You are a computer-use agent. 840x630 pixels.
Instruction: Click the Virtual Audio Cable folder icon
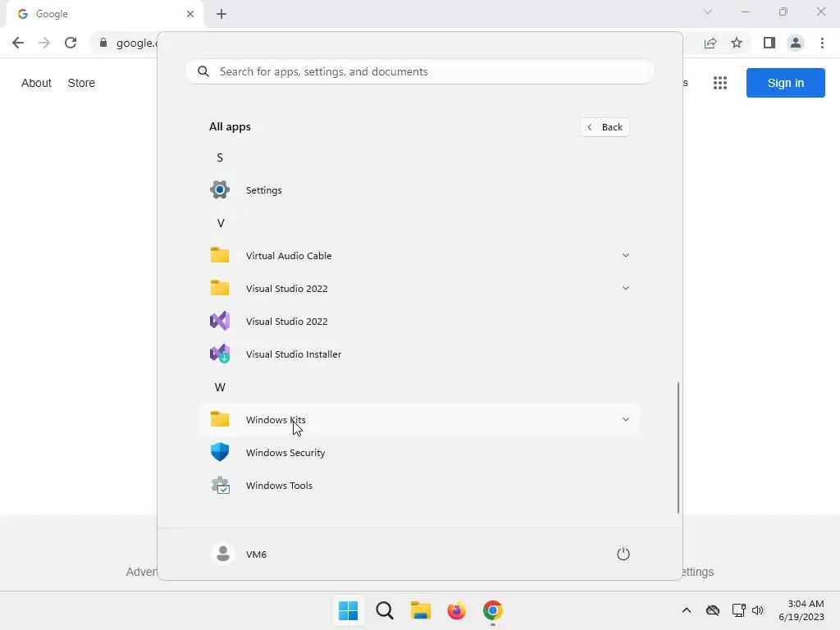220,255
